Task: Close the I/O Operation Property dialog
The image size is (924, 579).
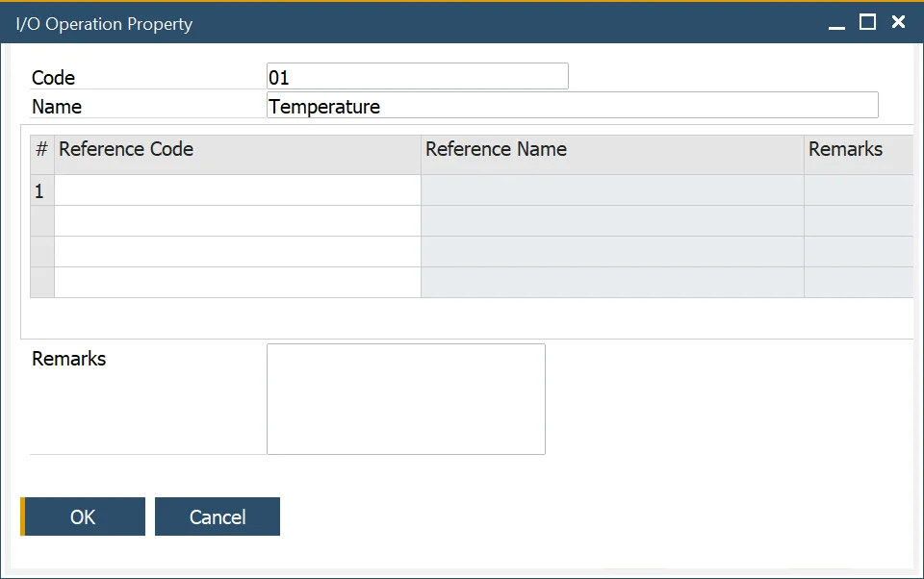Action: coord(898,21)
